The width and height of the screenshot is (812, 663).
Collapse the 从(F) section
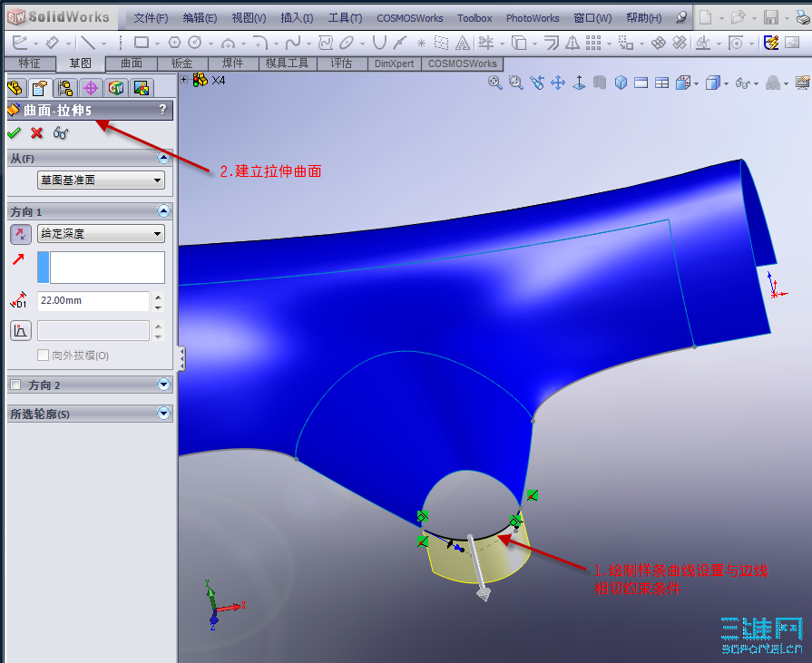(163, 158)
